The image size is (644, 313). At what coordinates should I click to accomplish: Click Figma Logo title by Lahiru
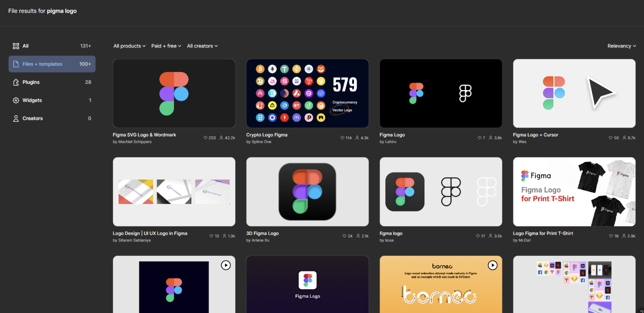coord(392,135)
